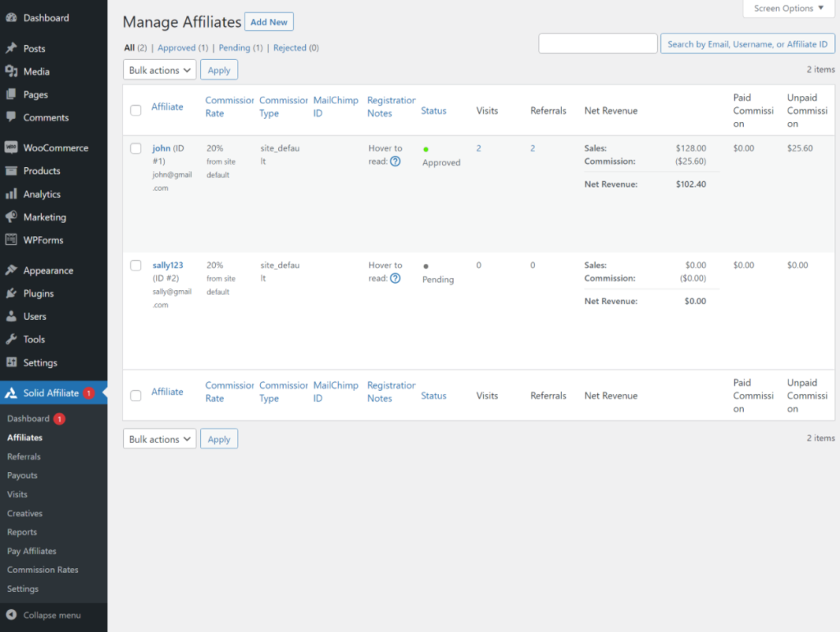Click the registration notes help icon for john
The height and width of the screenshot is (632, 840).
[x=395, y=161]
